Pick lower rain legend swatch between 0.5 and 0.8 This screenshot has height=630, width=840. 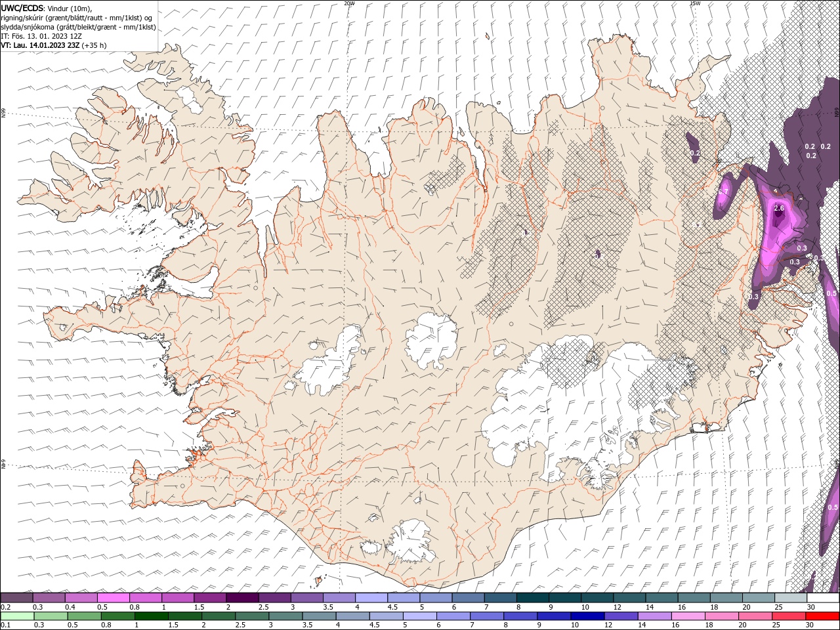click(x=85, y=616)
